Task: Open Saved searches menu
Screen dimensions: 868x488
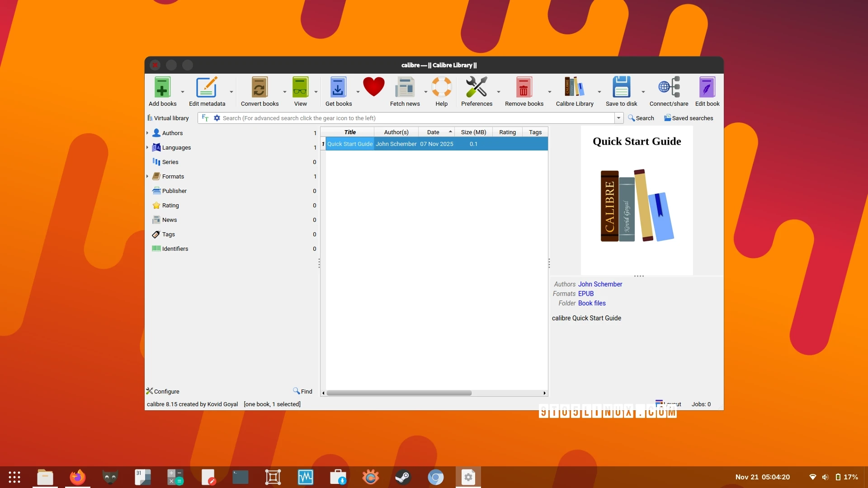Action: (x=688, y=118)
